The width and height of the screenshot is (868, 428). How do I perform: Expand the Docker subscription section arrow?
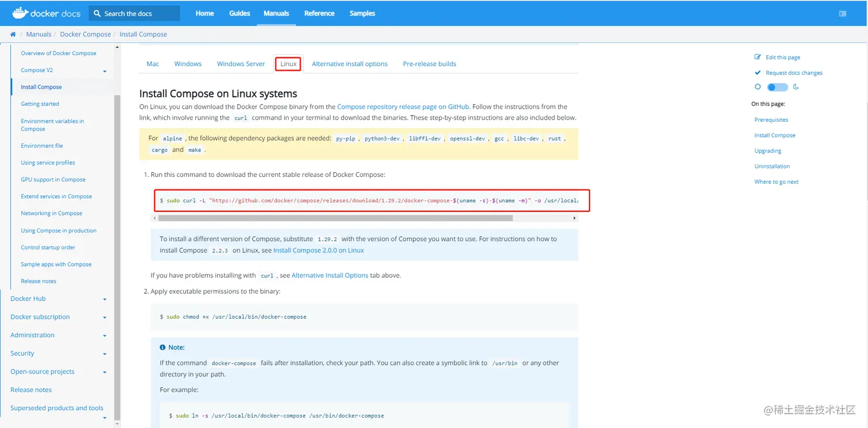point(105,318)
